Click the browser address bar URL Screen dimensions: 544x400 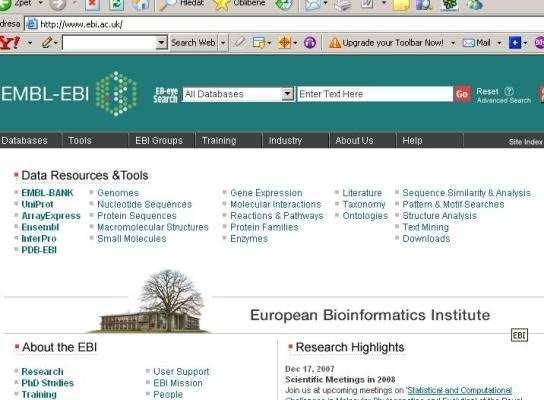point(81,24)
